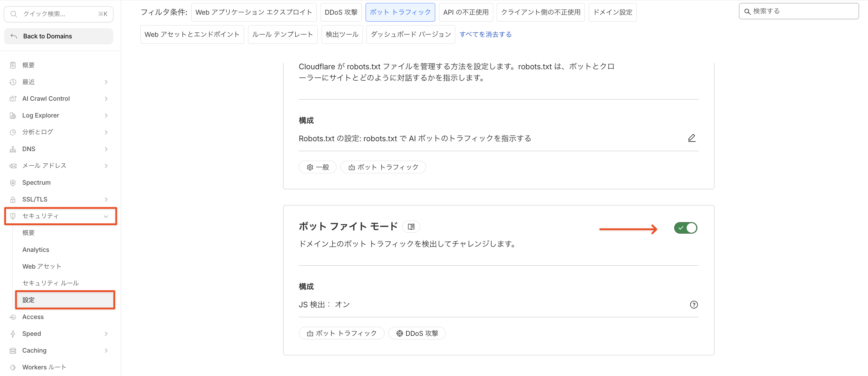This screenshot has height=376, width=868.
Task: Click the gear icon on the 一般 tag
Action: (310, 167)
